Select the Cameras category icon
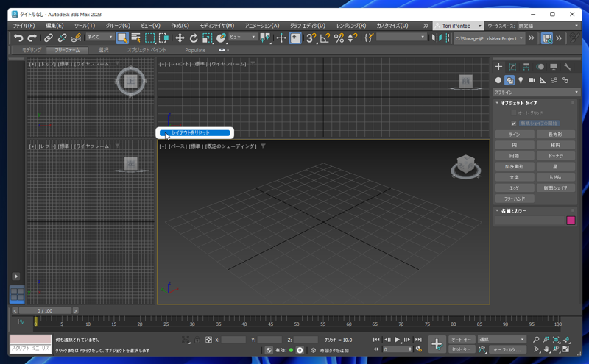589x364 pixels. point(532,80)
